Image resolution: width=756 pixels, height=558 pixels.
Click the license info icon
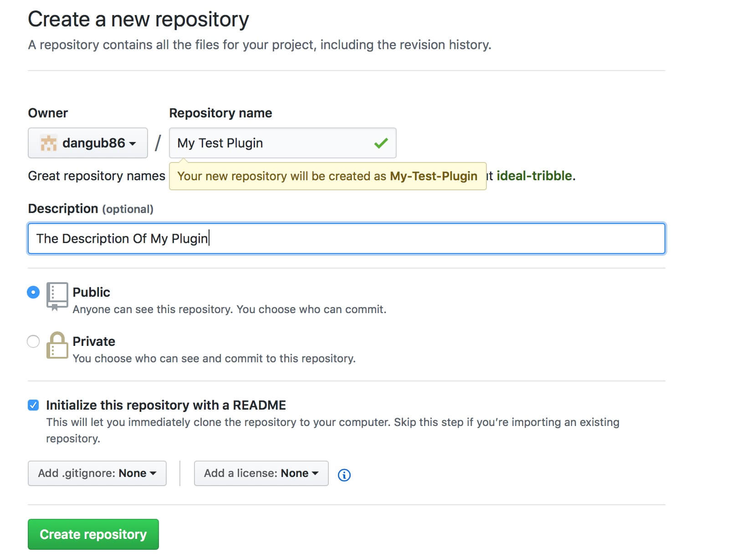pyautogui.click(x=344, y=475)
